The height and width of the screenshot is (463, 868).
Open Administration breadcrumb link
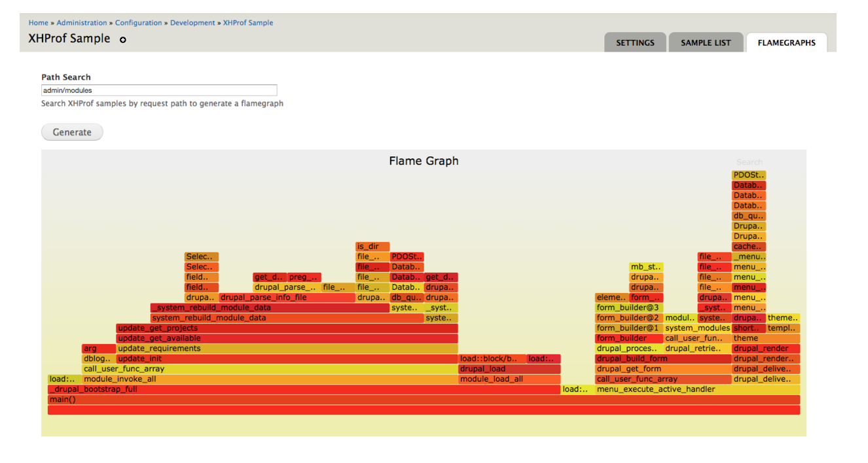(82, 23)
